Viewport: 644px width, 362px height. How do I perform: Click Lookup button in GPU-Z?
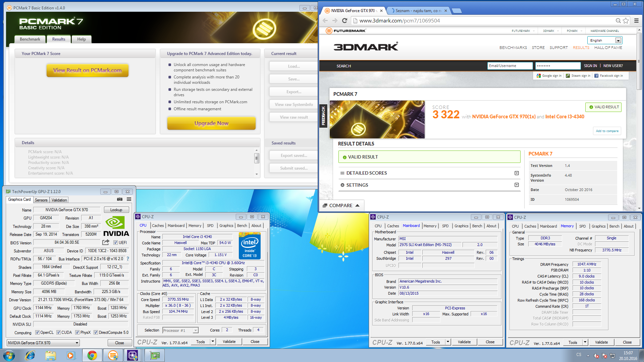coord(116,210)
